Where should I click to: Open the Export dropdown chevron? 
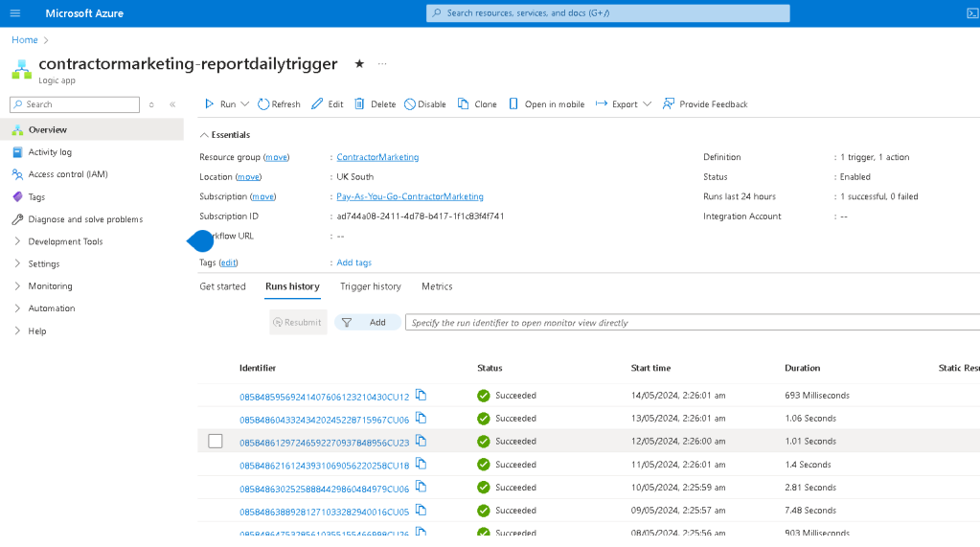coord(648,104)
